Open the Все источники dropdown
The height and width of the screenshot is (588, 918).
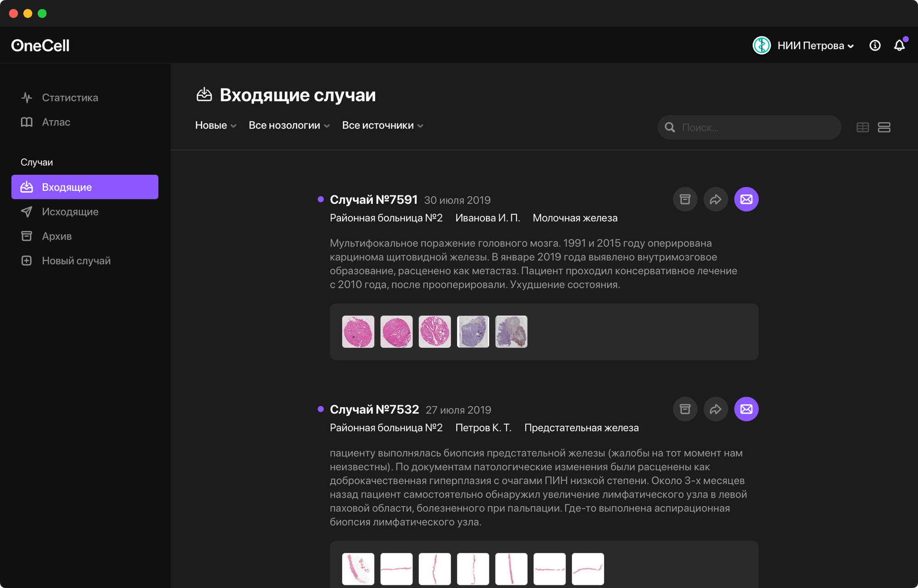tap(382, 125)
